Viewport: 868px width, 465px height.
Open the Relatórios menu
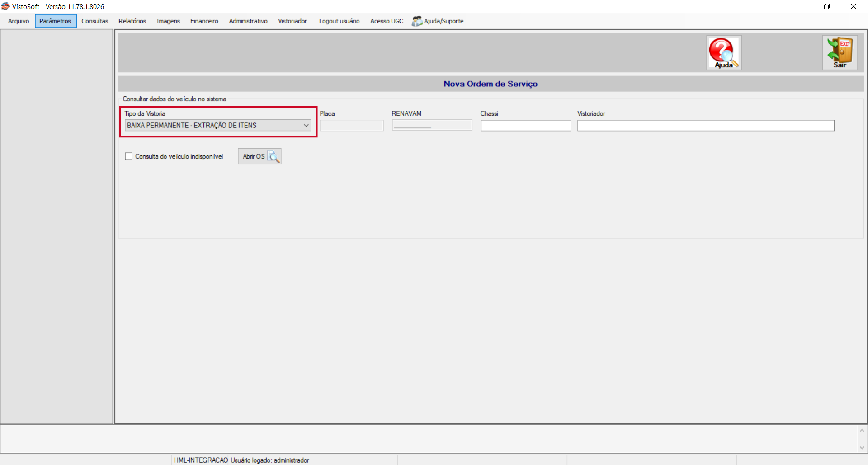pos(132,21)
